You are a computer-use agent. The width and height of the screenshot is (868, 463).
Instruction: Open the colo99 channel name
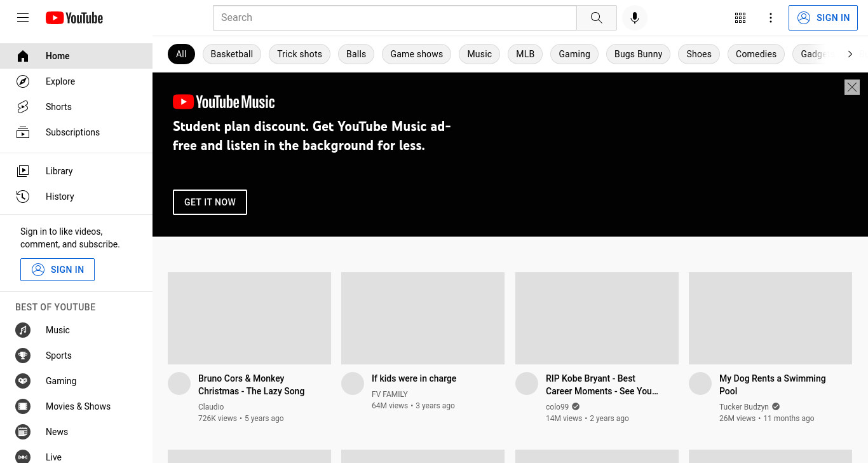[x=557, y=407]
